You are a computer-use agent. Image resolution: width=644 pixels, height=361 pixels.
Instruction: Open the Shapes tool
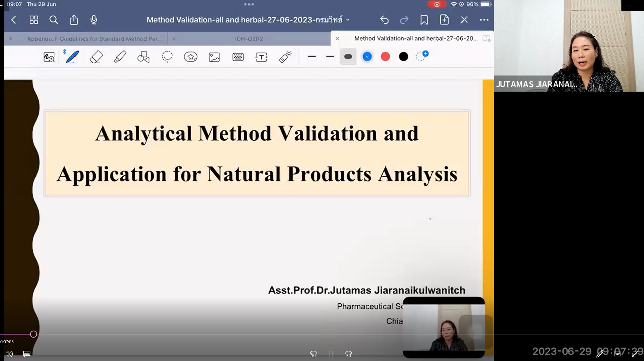[x=143, y=57]
